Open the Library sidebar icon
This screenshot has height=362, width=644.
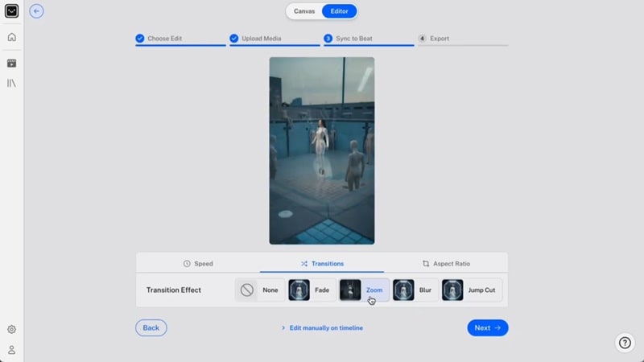tap(11, 84)
